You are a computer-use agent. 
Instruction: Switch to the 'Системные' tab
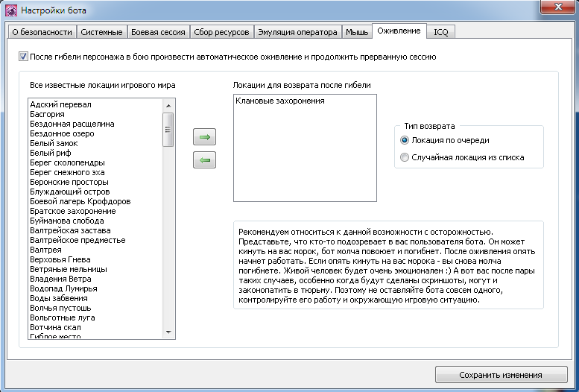tap(101, 32)
